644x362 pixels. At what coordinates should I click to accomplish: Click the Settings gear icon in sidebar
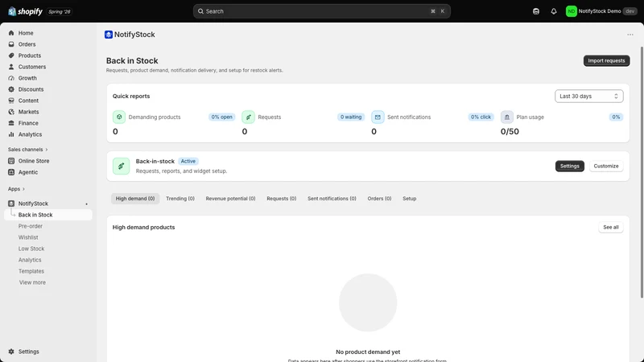(x=11, y=352)
